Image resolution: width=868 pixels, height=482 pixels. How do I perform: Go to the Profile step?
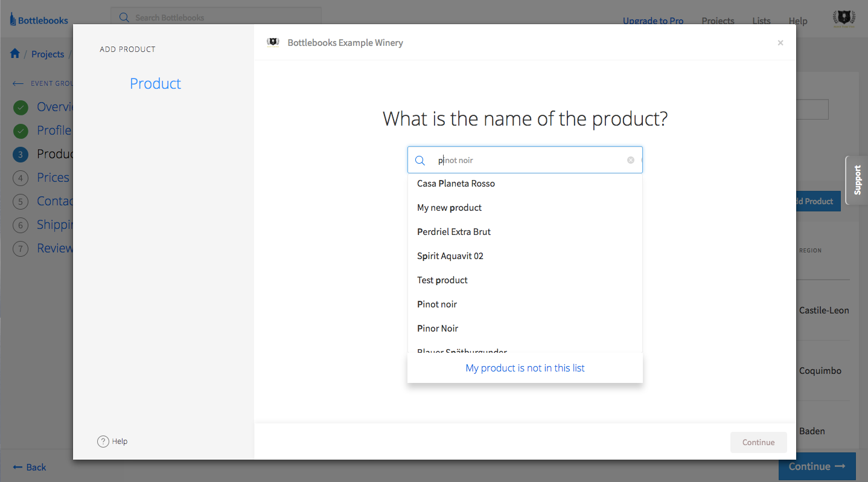[54, 130]
